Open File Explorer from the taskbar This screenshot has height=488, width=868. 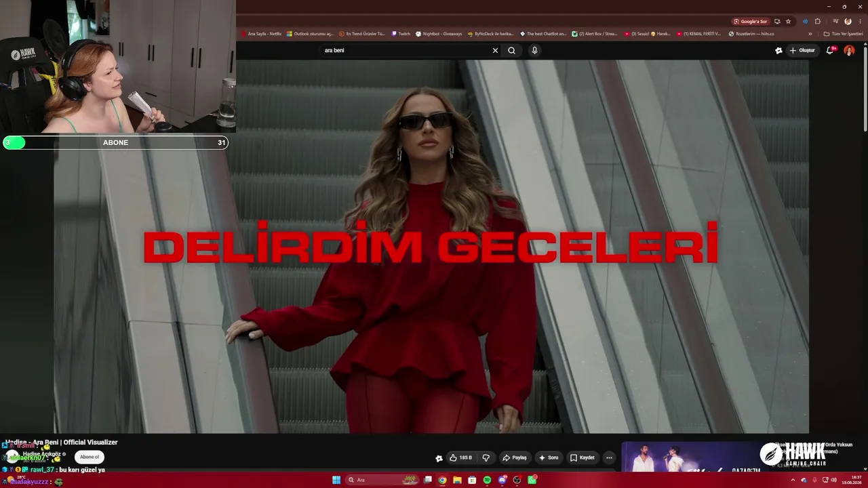tap(457, 480)
